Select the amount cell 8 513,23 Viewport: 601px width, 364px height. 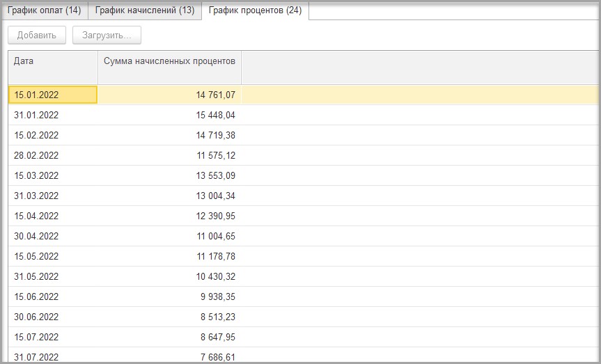169,317
